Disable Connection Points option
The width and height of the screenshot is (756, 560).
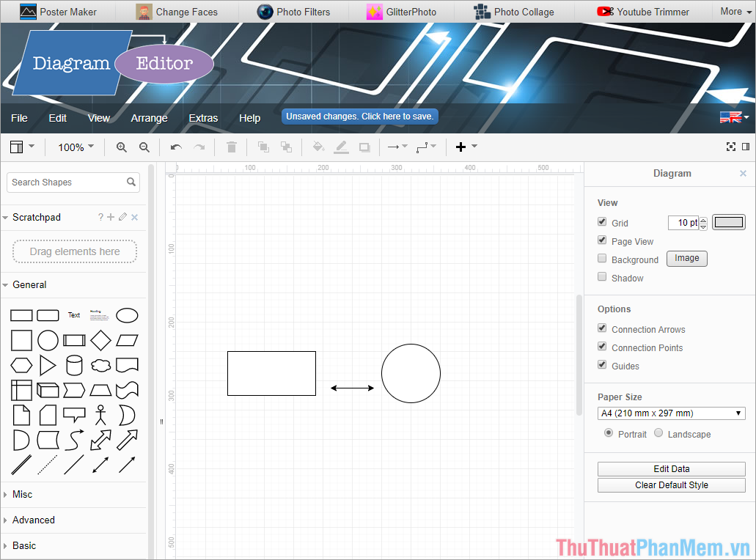602,347
